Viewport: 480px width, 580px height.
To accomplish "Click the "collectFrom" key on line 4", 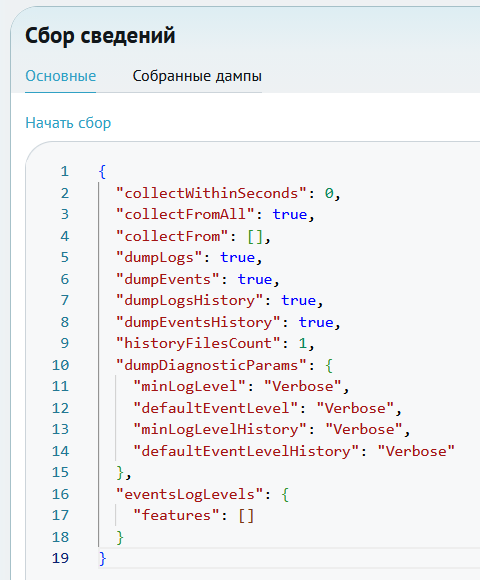I will tap(172, 236).
